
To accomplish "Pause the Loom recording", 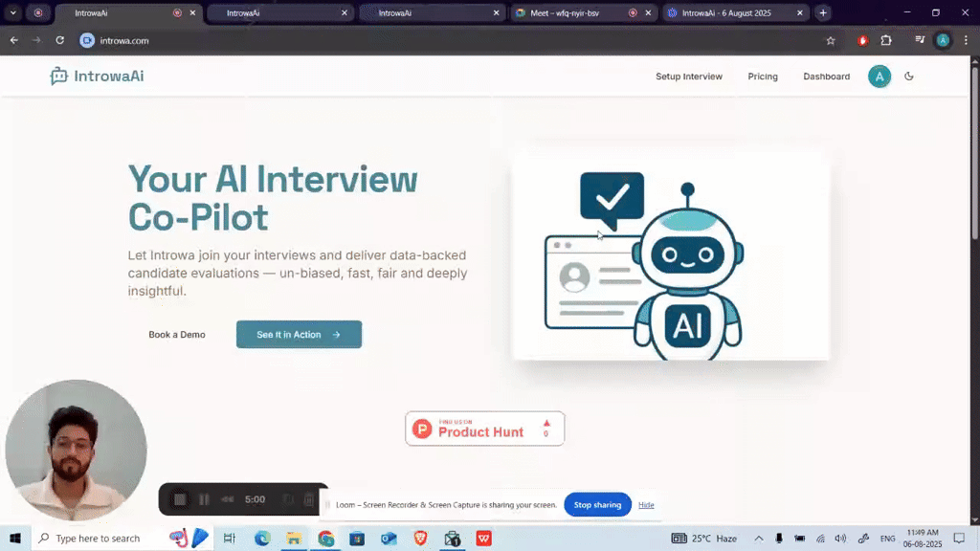I will click(204, 499).
